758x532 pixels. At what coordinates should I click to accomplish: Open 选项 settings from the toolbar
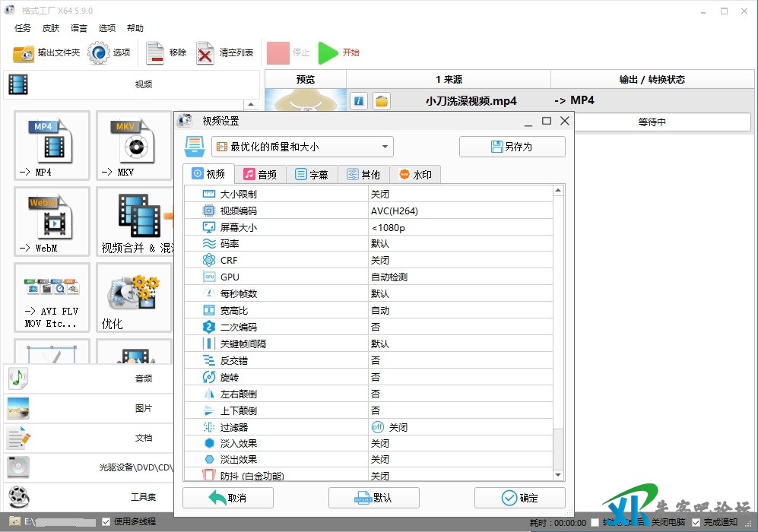coord(99,53)
